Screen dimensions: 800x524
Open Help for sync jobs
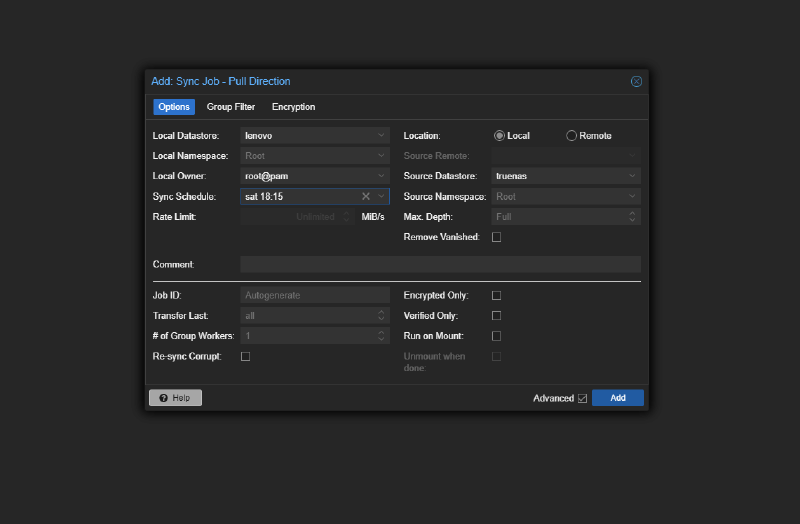[175, 398]
